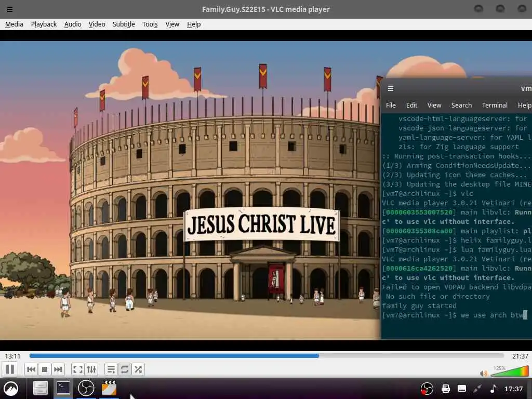Show the VLC playlist
The height and width of the screenshot is (399, 532).
[111, 369]
